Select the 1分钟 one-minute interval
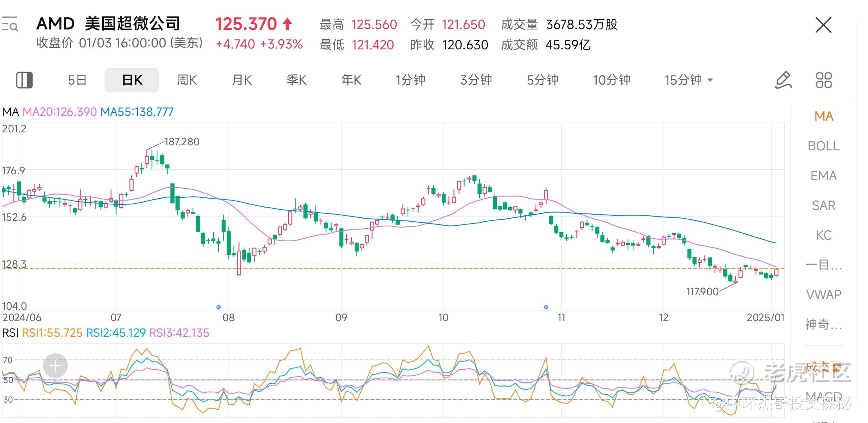Viewport: 868px width, 423px height. [x=410, y=80]
